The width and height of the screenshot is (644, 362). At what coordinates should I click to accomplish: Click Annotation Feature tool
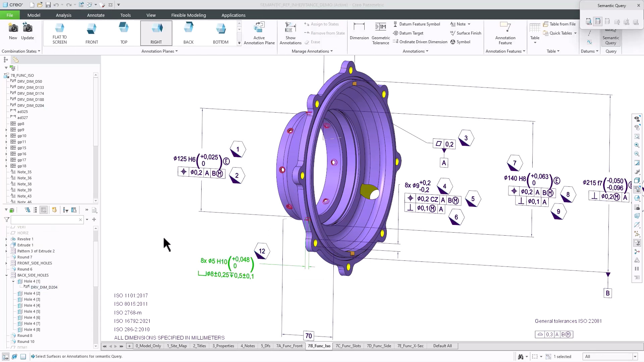pos(505,33)
